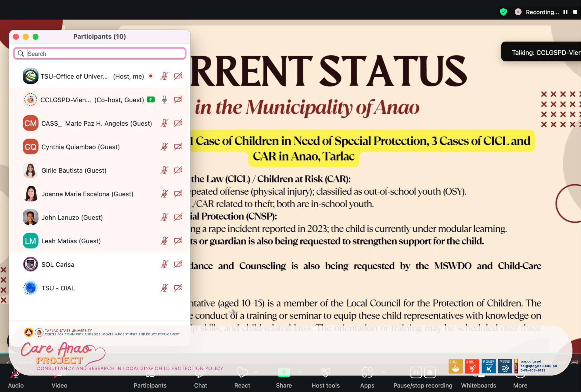Select CCLGSPD-Vien participant avatar

point(30,100)
